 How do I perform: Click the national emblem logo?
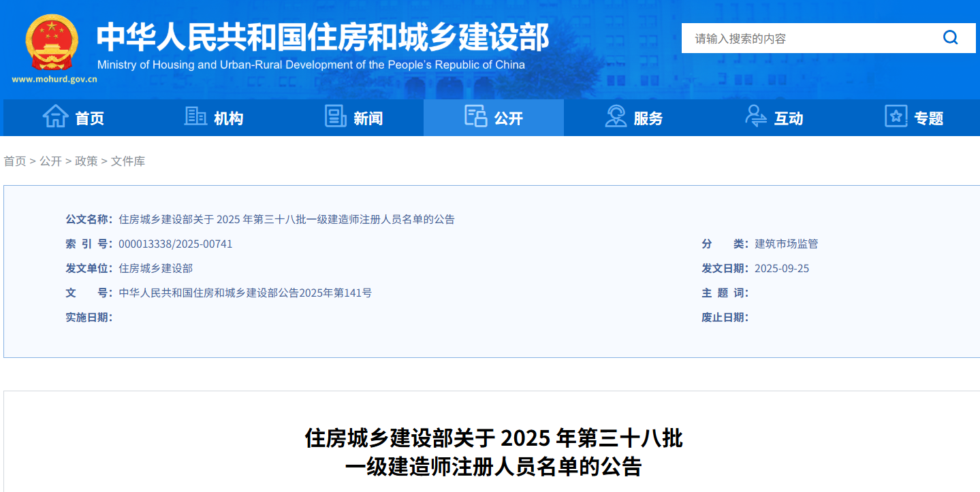coord(52,42)
